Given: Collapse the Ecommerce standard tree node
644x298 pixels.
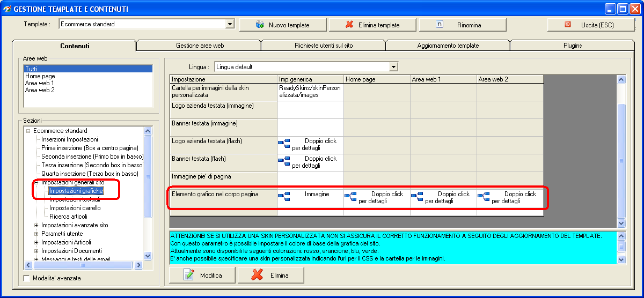Looking at the screenshot, I should pyautogui.click(x=28, y=131).
